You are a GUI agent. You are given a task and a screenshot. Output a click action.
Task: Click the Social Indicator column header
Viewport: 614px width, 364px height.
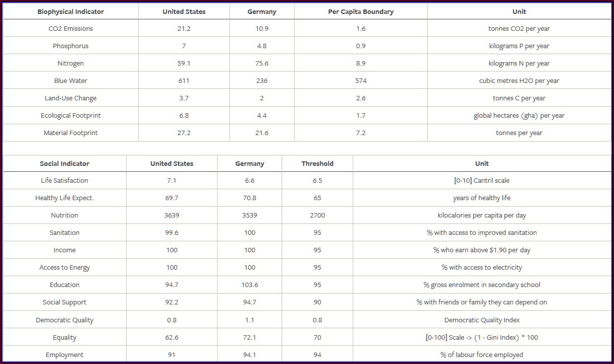65,163
